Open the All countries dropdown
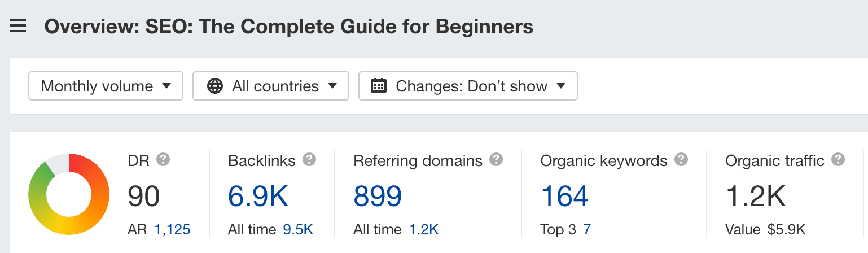 (271, 86)
